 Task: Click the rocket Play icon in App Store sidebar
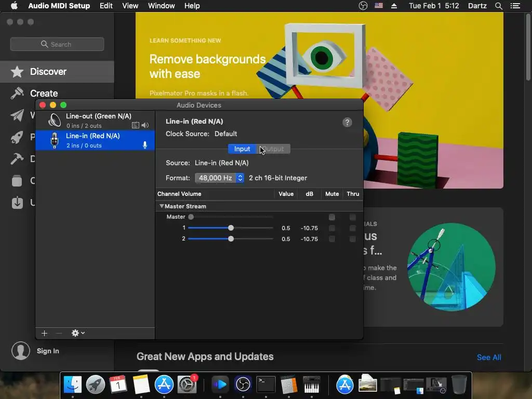(17, 137)
